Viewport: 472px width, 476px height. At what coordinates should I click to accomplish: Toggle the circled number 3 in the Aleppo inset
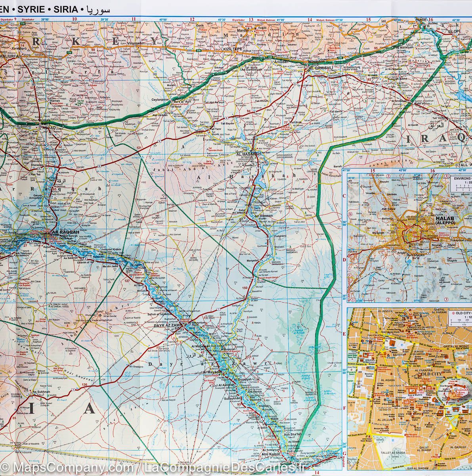click(x=446, y=176)
